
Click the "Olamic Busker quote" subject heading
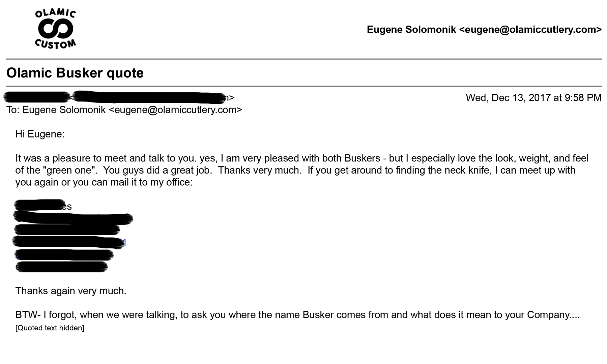pos(75,73)
